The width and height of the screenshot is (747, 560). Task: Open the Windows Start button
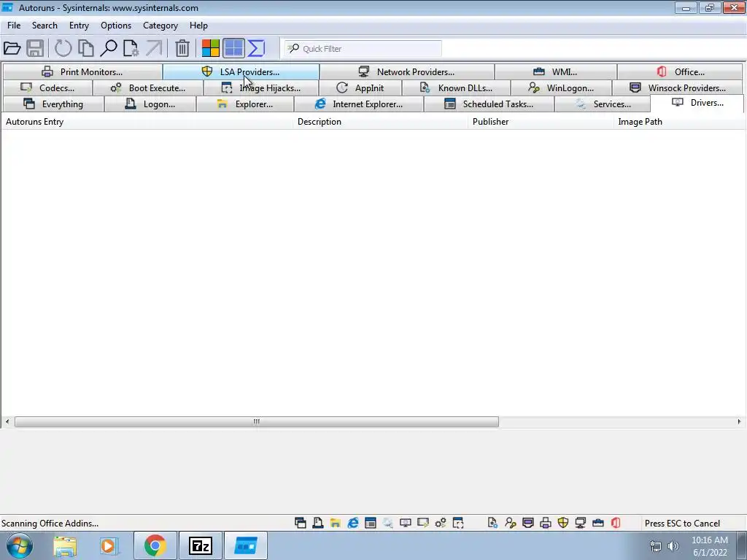pos(19,545)
